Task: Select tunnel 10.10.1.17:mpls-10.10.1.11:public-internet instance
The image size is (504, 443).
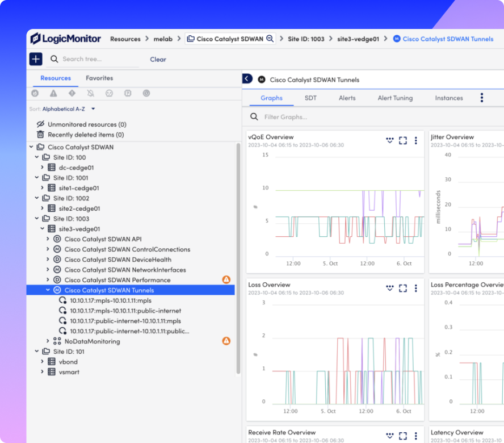Action: tap(125, 311)
